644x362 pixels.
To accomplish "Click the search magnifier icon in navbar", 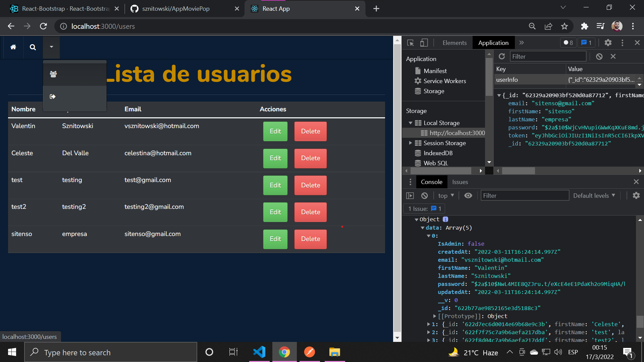I will pos(33,47).
